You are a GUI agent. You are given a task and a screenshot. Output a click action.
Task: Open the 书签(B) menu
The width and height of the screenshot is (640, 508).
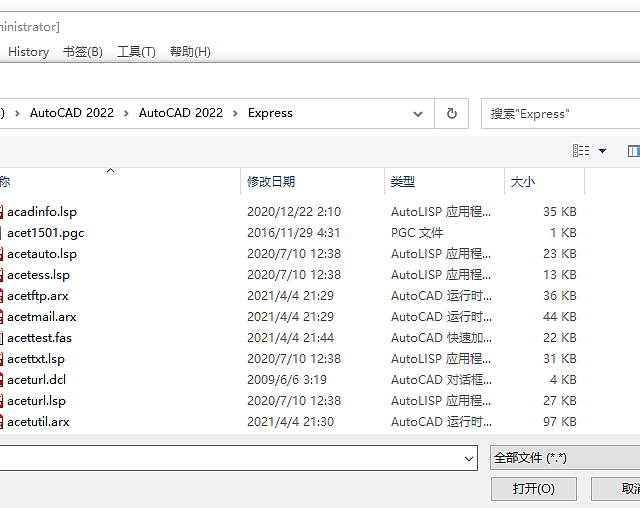pos(83,52)
